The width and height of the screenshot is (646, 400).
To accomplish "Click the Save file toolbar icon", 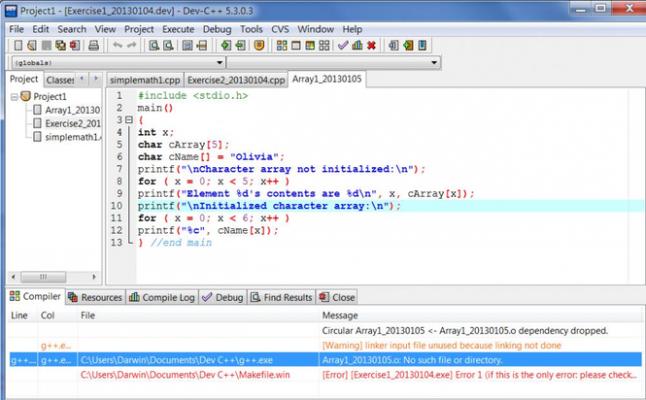I will pyautogui.click(x=46, y=45).
